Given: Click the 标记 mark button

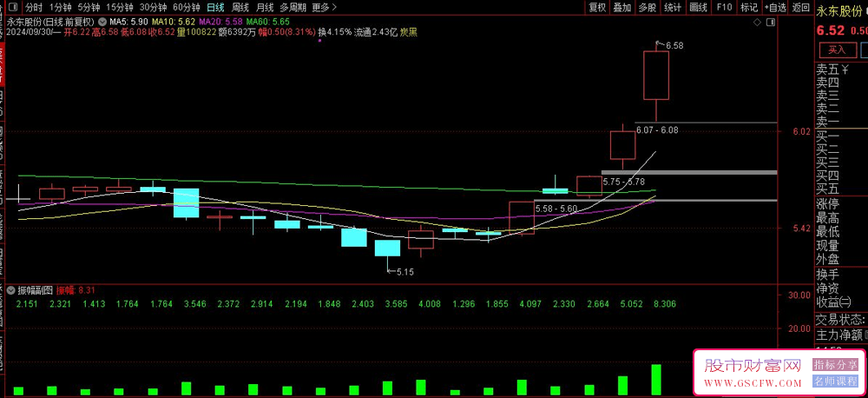Looking at the screenshot, I should 749,7.
